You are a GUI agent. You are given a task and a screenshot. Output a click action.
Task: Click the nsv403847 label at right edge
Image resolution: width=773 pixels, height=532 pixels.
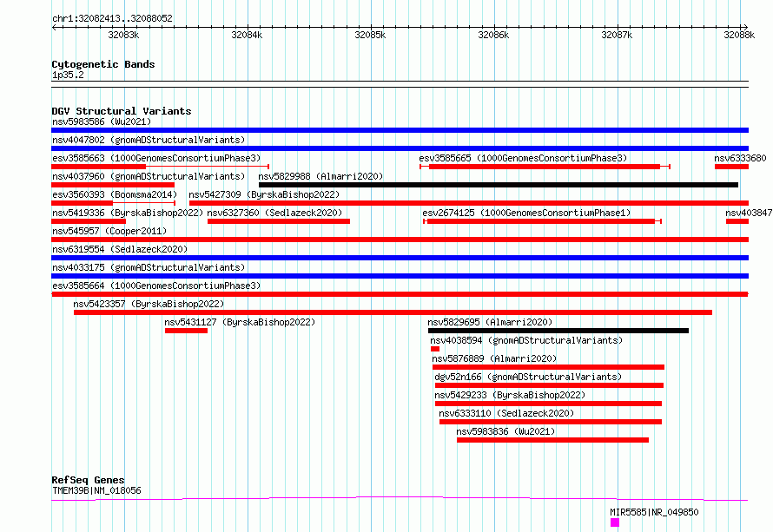749,213
